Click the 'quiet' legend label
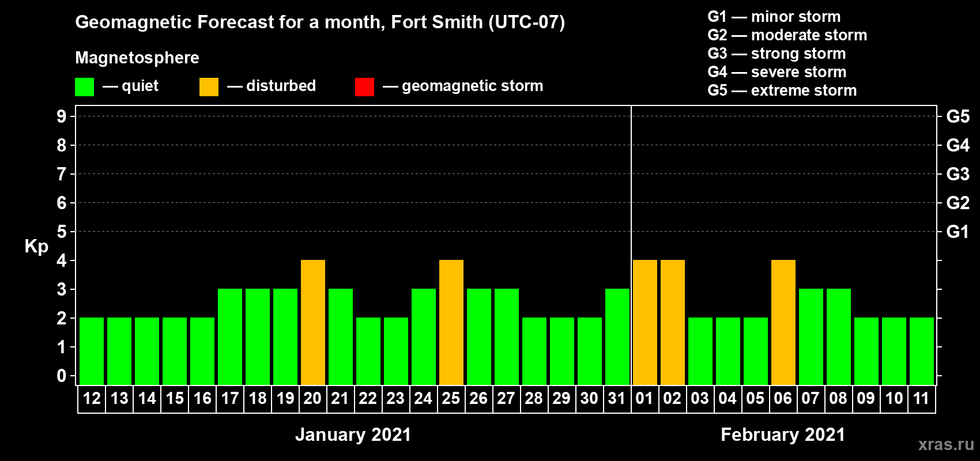This screenshot has width=980, height=461. [x=140, y=86]
